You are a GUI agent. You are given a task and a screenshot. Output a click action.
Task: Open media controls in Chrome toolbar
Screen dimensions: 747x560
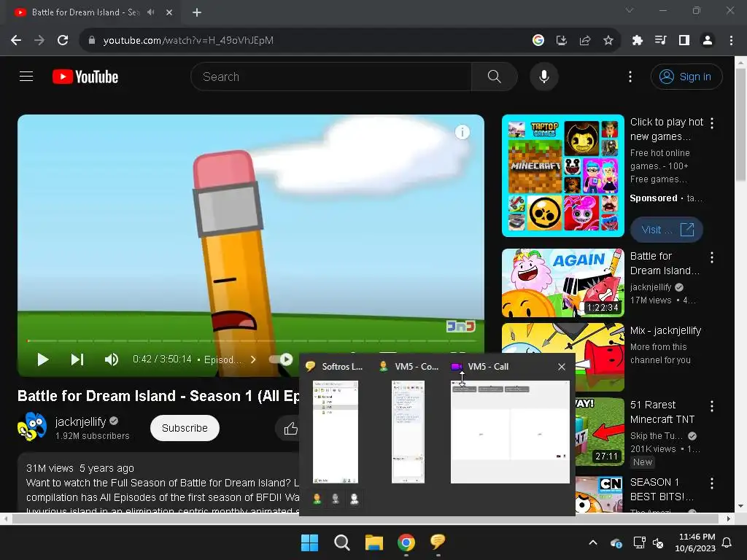(x=660, y=41)
